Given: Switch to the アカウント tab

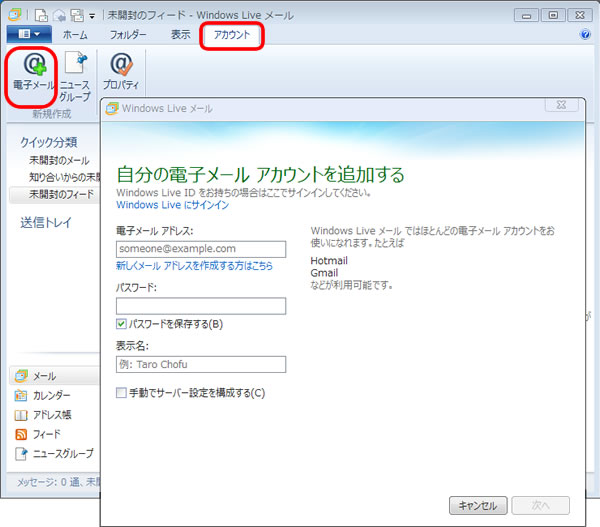Looking at the screenshot, I should point(232,35).
